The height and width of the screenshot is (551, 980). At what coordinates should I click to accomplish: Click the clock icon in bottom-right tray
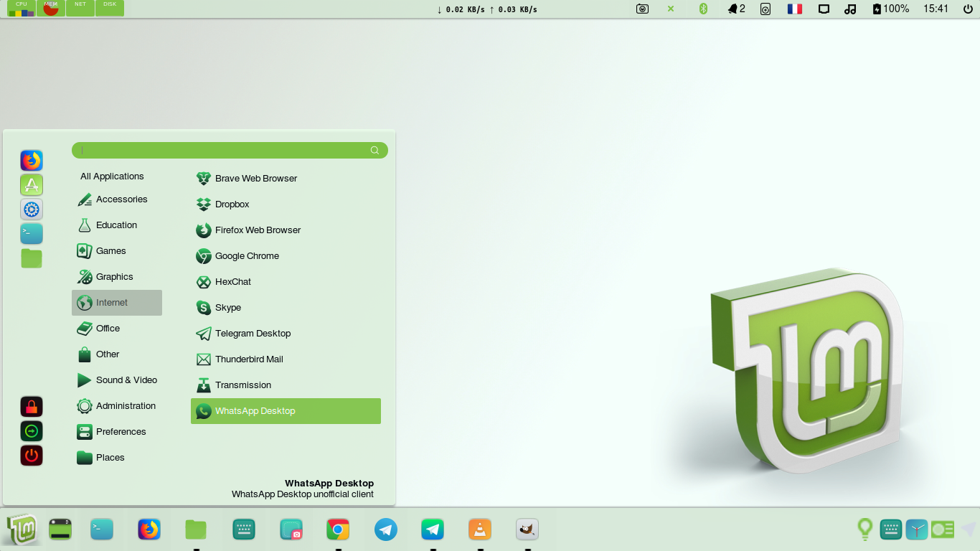pos(917,529)
